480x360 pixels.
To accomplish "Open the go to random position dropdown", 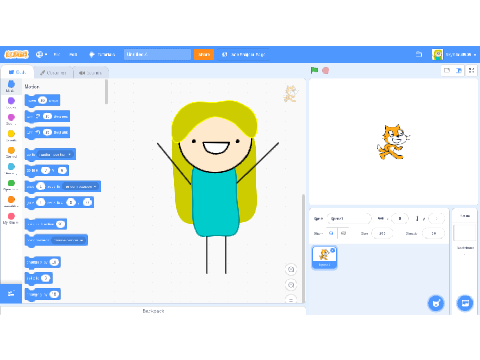I will (55, 155).
